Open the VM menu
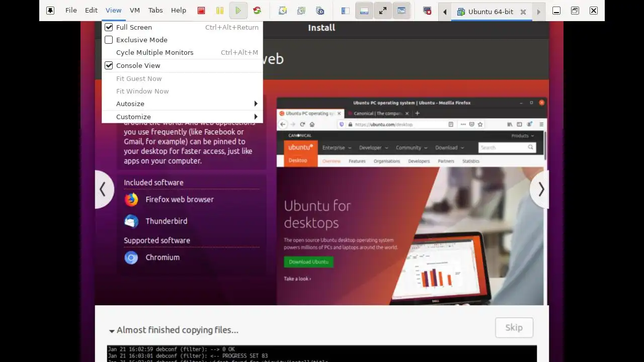The height and width of the screenshot is (362, 644). [x=135, y=10]
